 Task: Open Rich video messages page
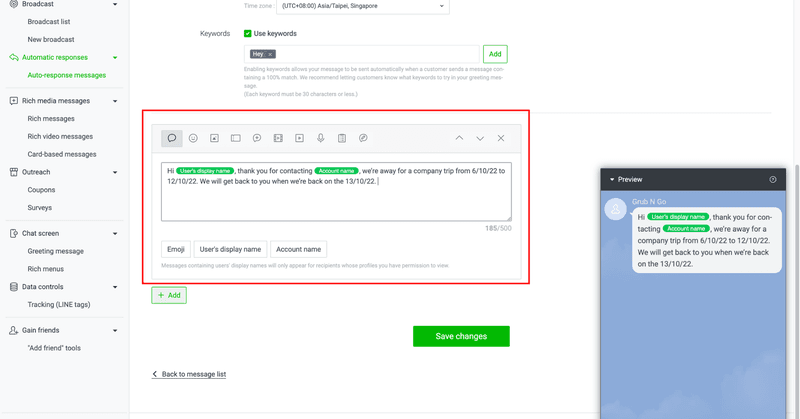click(60, 136)
